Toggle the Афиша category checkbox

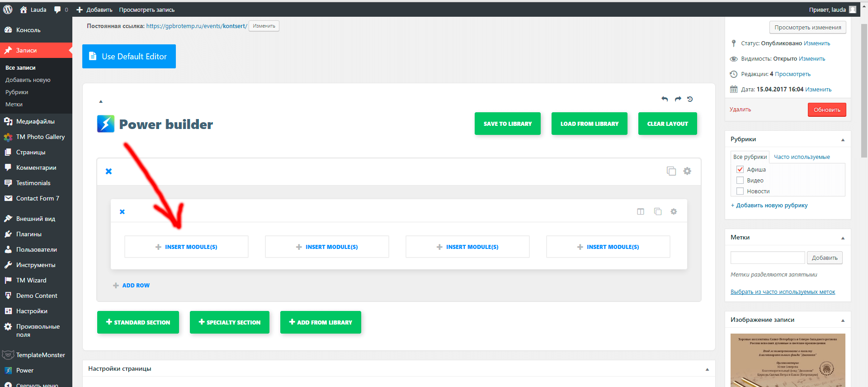click(740, 169)
